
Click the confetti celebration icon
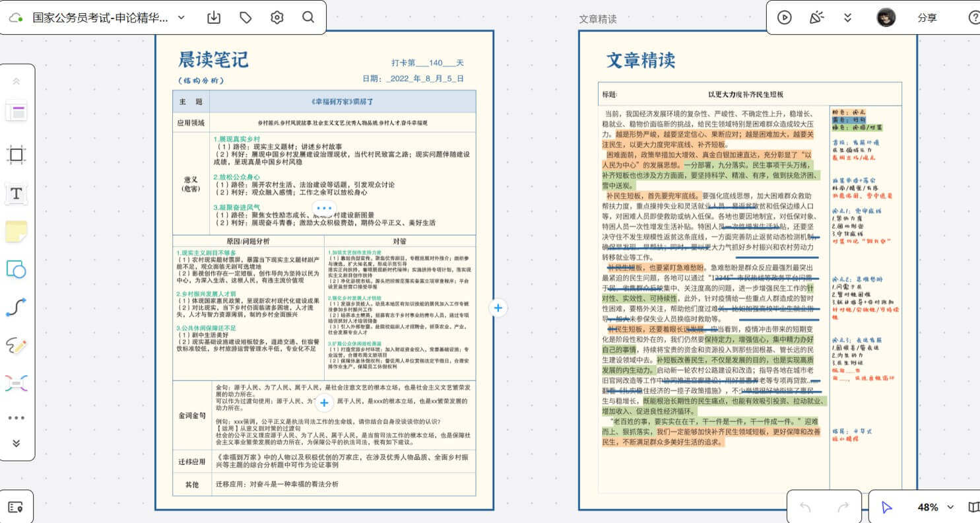click(816, 18)
